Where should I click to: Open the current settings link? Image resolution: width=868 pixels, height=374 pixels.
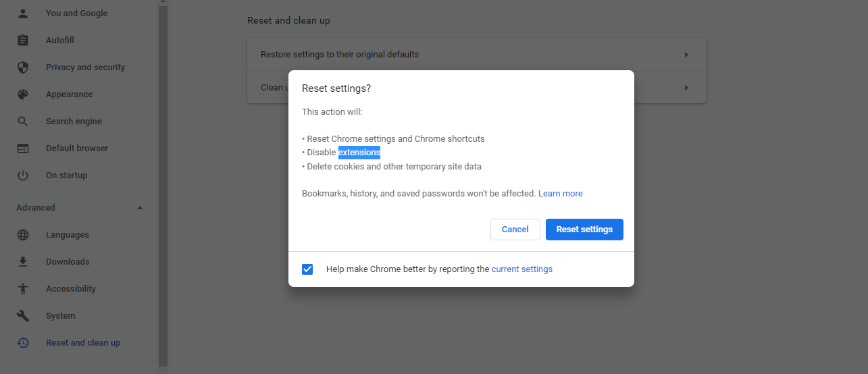[522, 269]
